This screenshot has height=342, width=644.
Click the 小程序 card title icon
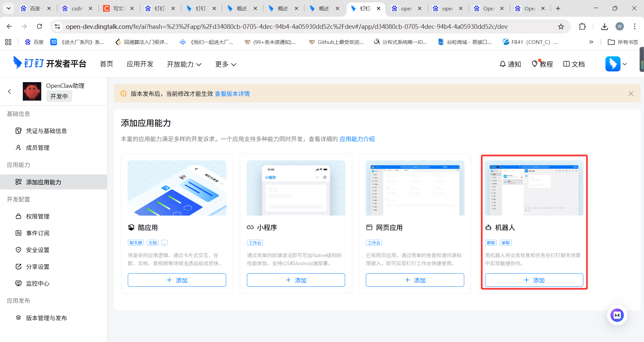coord(250,227)
